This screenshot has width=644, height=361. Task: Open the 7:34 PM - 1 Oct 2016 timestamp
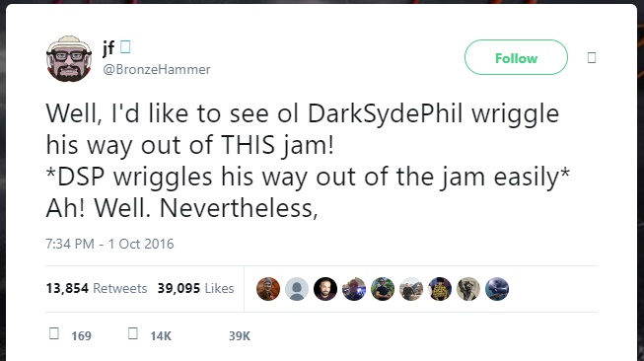pos(109,244)
